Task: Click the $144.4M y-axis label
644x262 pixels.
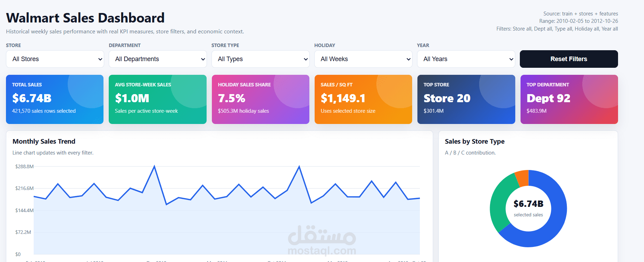Action: click(25, 210)
